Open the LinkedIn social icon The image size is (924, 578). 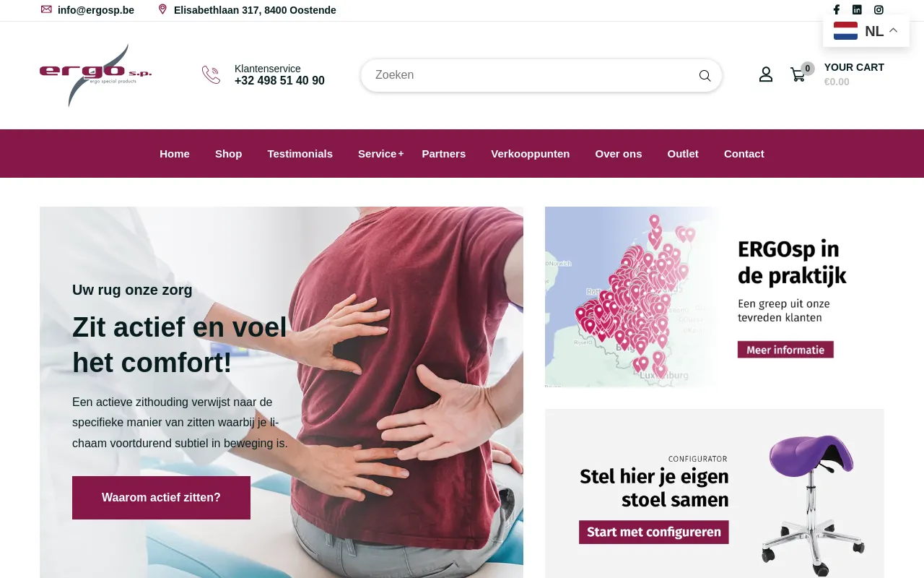pyautogui.click(x=857, y=10)
